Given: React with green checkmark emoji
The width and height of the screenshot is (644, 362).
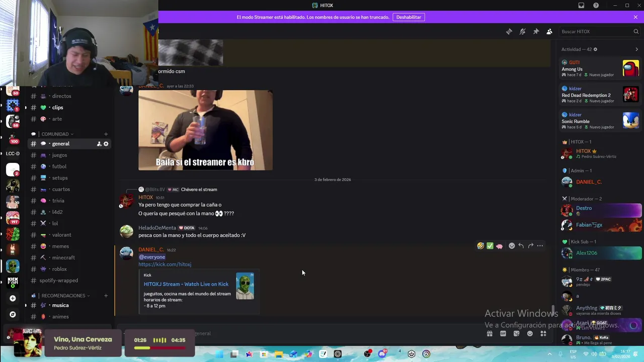Looking at the screenshot, I should coord(490,246).
